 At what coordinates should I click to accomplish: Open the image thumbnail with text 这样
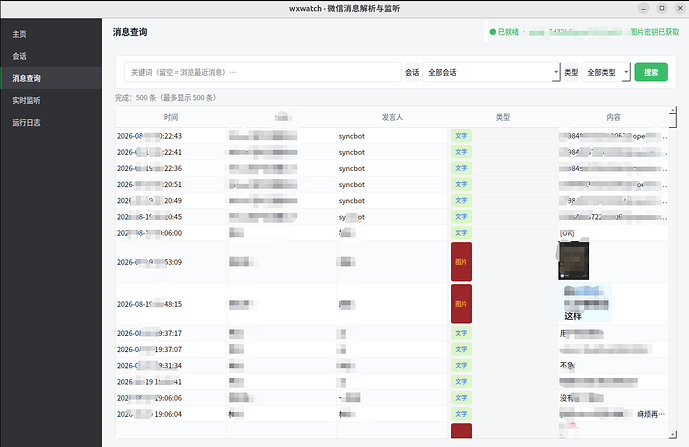click(586, 303)
